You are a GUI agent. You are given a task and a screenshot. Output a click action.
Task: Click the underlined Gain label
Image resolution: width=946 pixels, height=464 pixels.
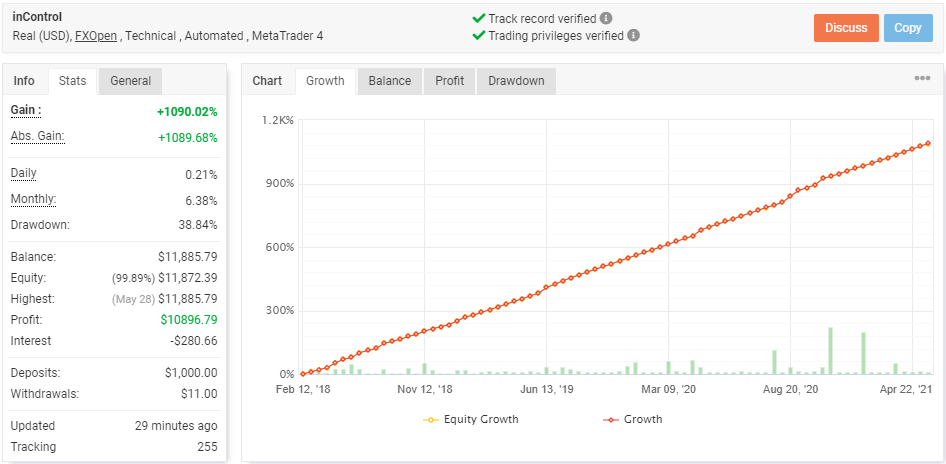pyautogui.click(x=26, y=110)
